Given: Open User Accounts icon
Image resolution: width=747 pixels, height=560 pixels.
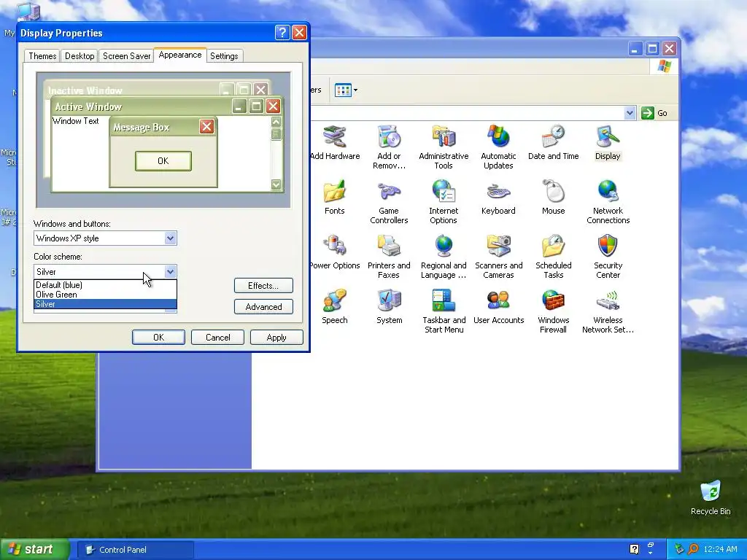Looking at the screenshot, I should click(498, 307).
